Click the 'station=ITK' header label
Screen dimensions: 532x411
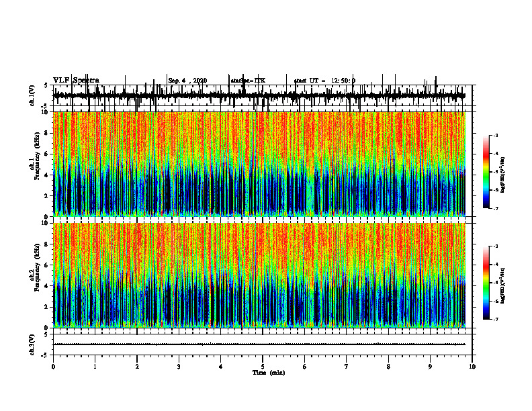point(248,81)
